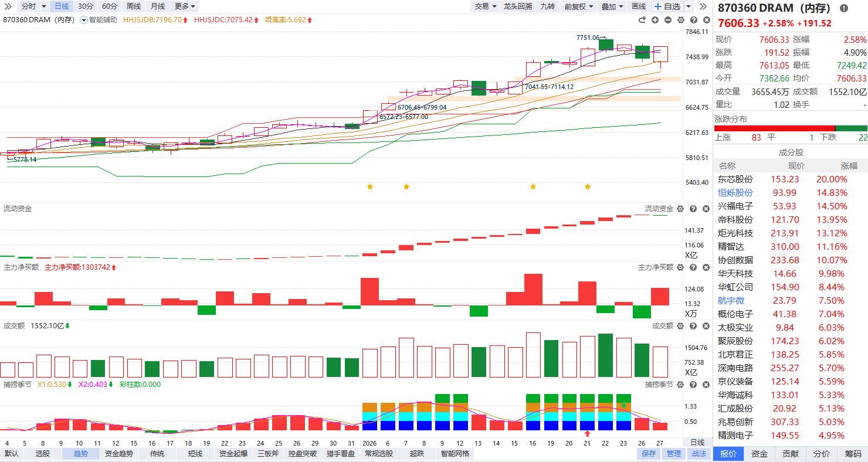Zoom in the main K-line chart with plus icon
Image resolution: width=868 pixels, height=462 pixels.
(655, 20)
